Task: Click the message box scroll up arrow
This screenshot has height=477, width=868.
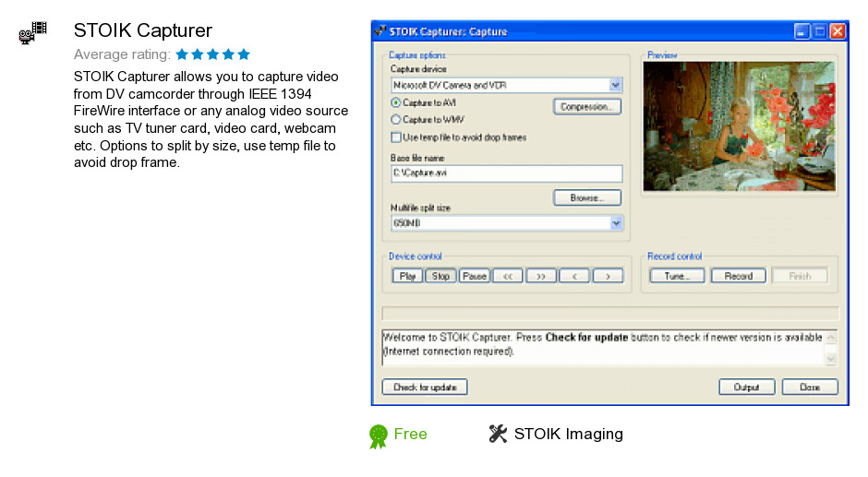Action: [x=830, y=337]
